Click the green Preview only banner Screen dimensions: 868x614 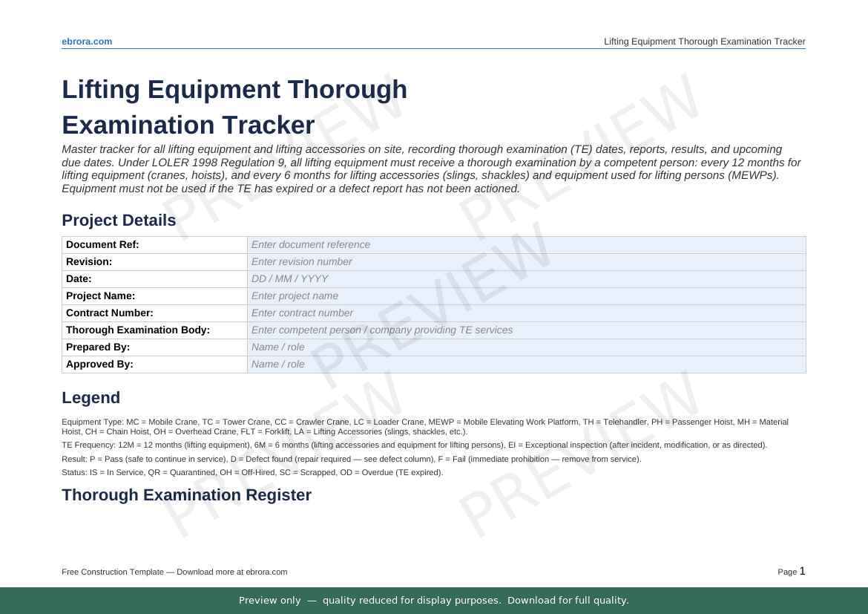click(x=434, y=601)
